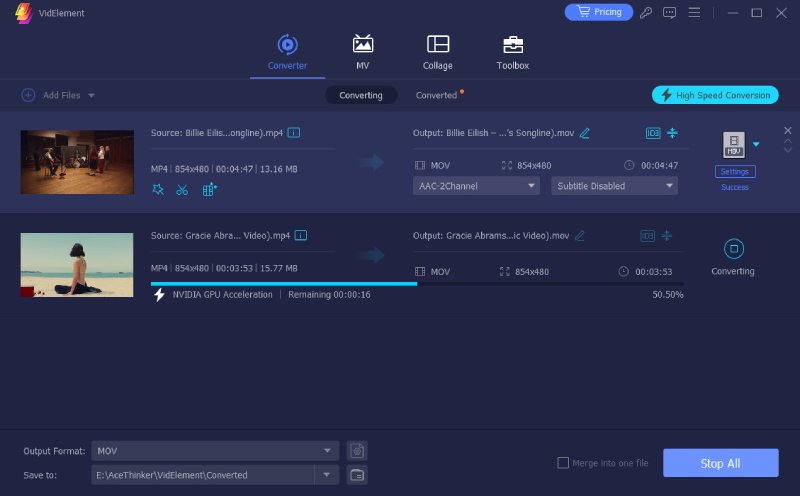Expand the AAC-2Channel audio dropdown
800x496 pixels.
476,186
